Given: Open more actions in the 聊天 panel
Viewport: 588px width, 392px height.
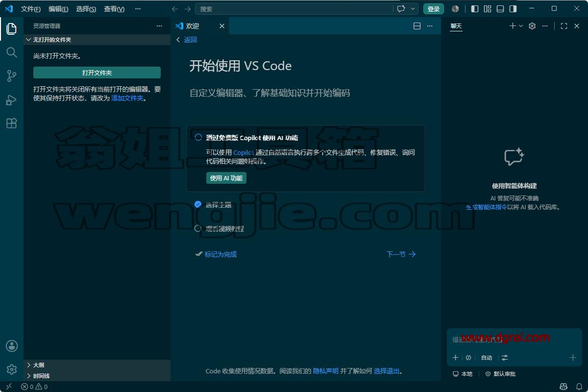Looking at the screenshot, I should [x=545, y=26].
